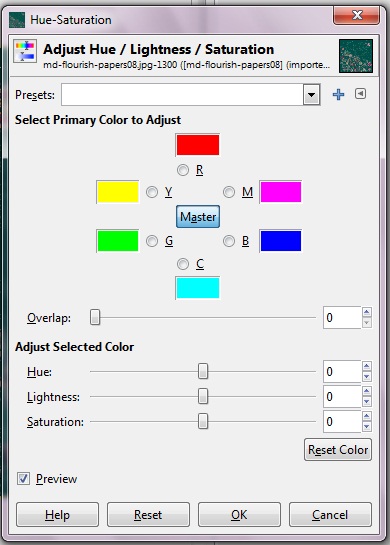This screenshot has width=390, height=545.
Task: Increase the Overlap value with up arrow
Action: point(367,312)
